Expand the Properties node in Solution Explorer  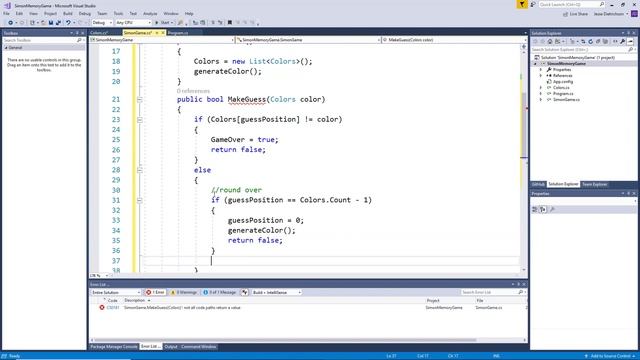coord(541,70)
